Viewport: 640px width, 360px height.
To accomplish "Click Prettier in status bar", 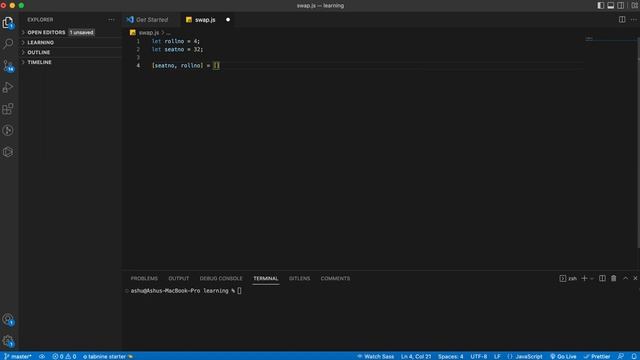I will (597, 356).
